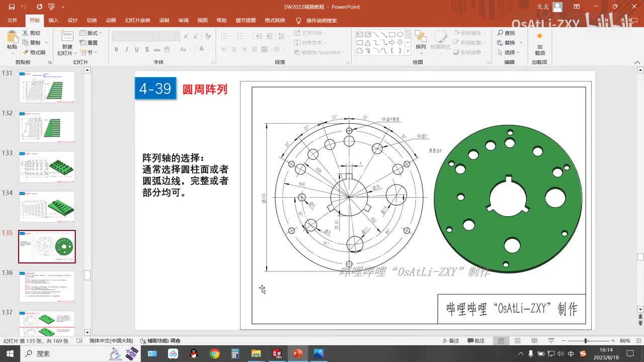The image size is (644, 362).
Task: Pick the isosceles triangle shape
Action: [368, 43]
